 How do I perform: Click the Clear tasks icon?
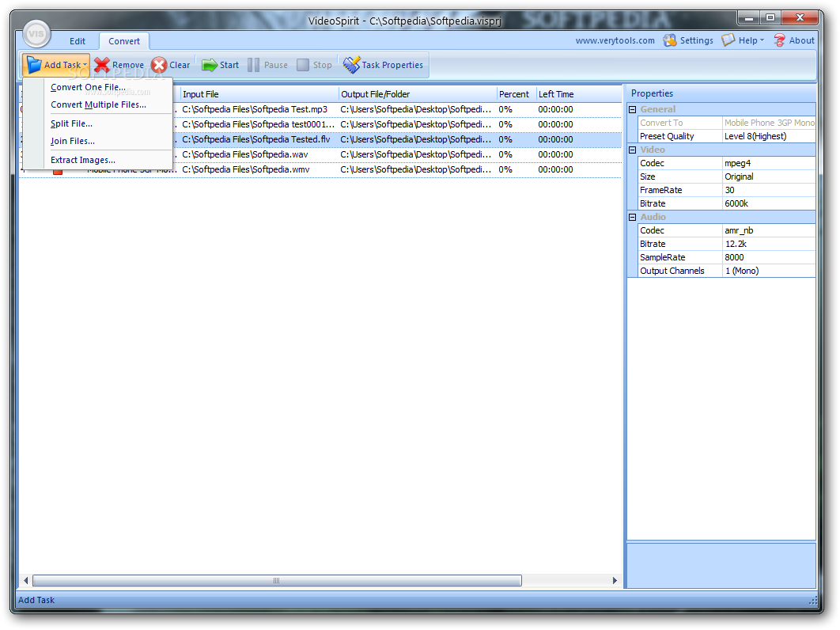159,65
